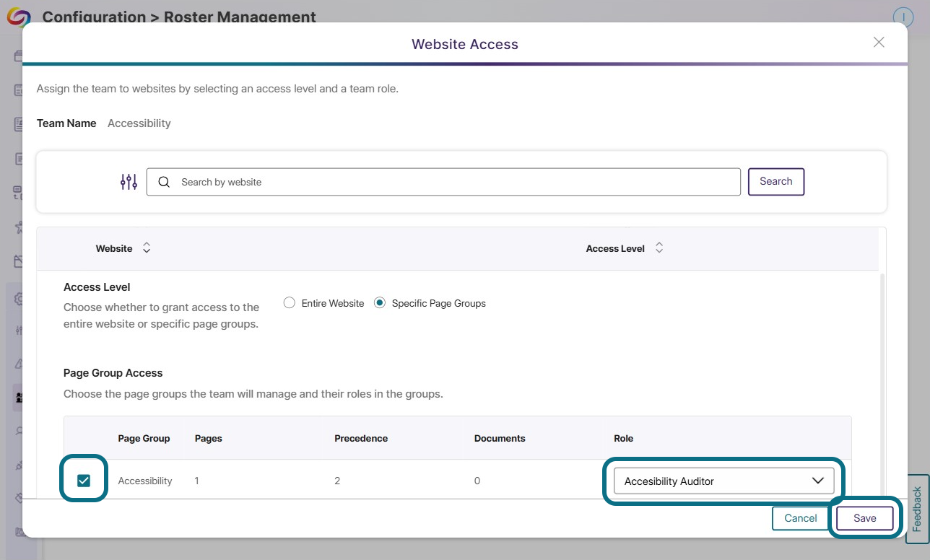
Task: Click the magnifier icon inside the search field
Action: [x=164, y=182]
